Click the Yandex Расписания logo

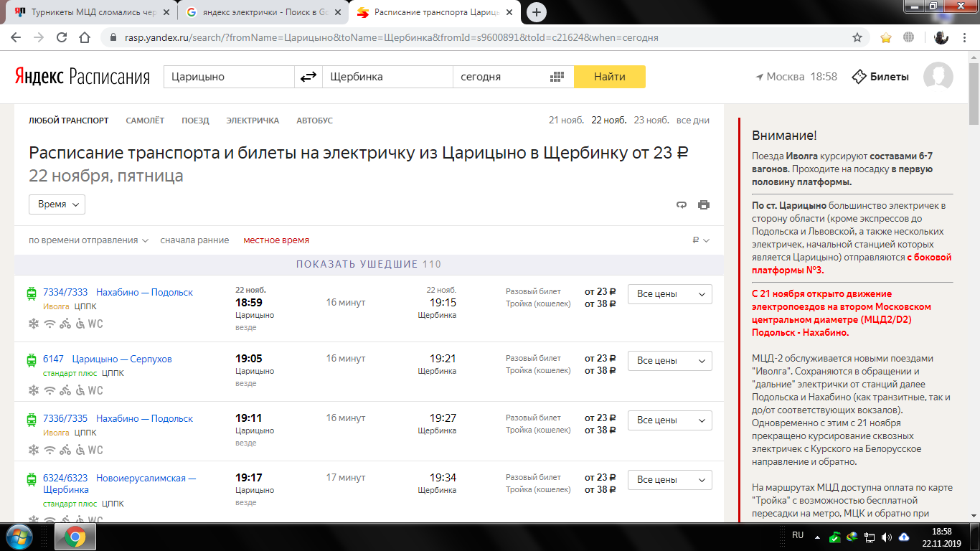[83, 77]
